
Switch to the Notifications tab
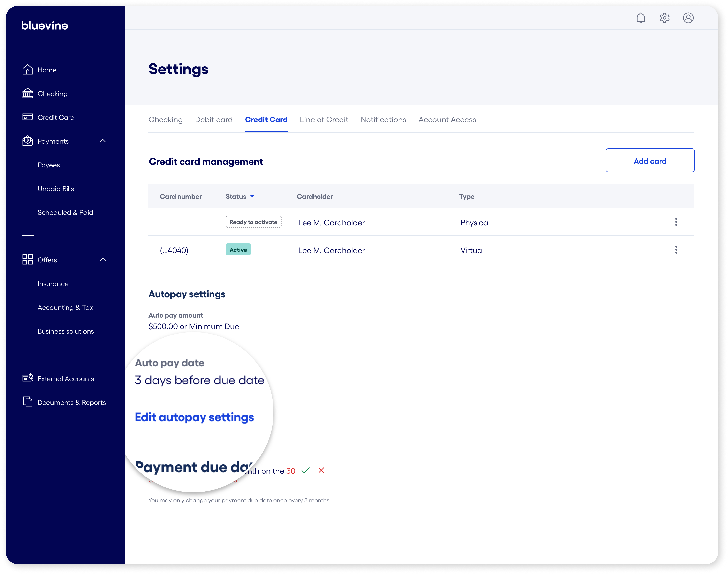[383, 120]
